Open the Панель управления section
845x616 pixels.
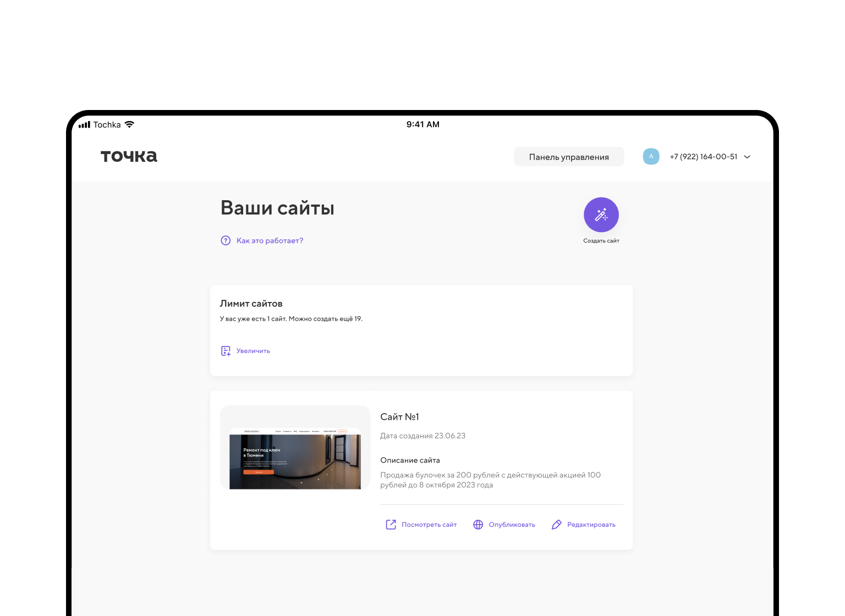[x=568, y=157]
